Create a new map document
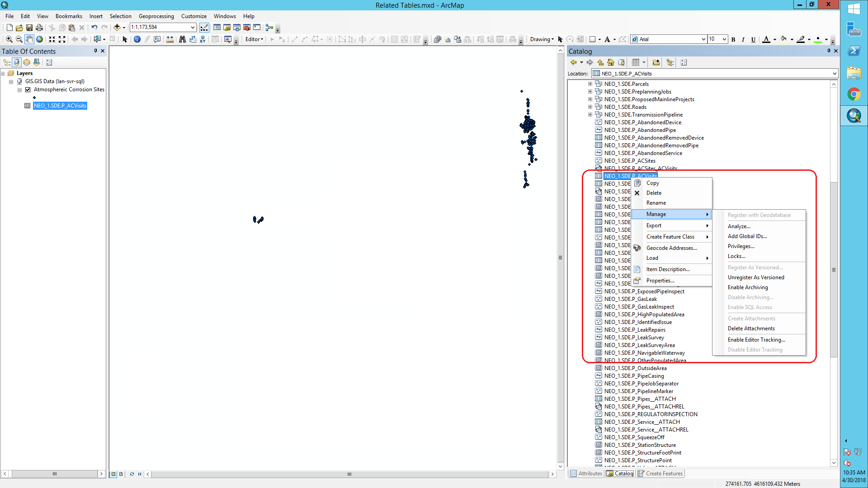 9,28
